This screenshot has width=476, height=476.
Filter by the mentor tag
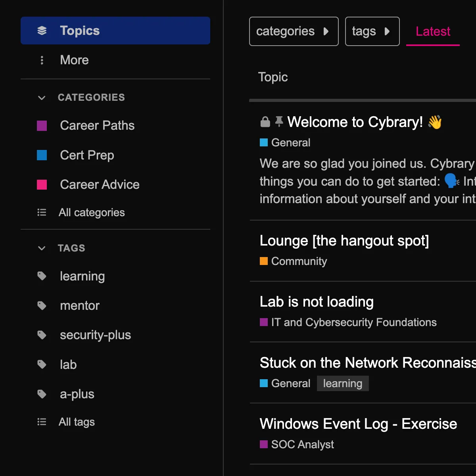click(x=115, y=305)
